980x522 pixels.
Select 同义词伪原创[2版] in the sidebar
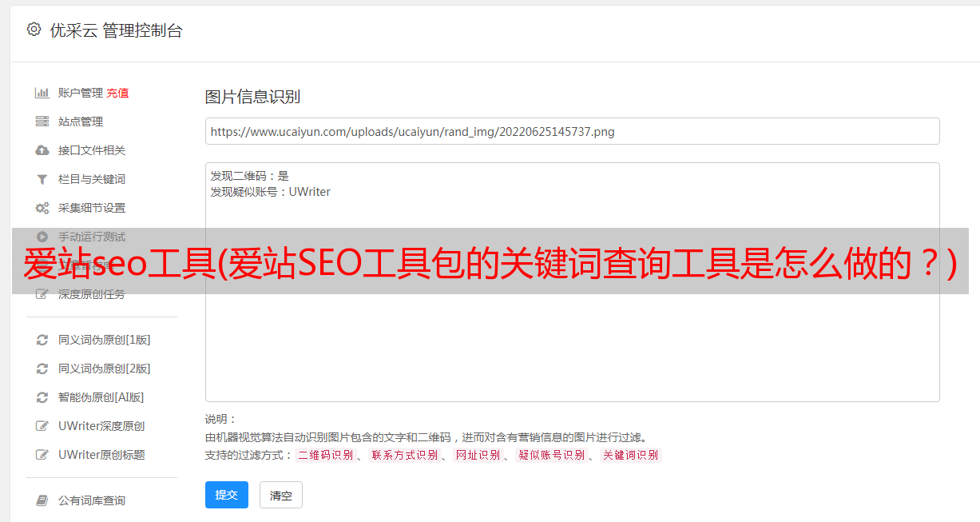coord(105,369)
